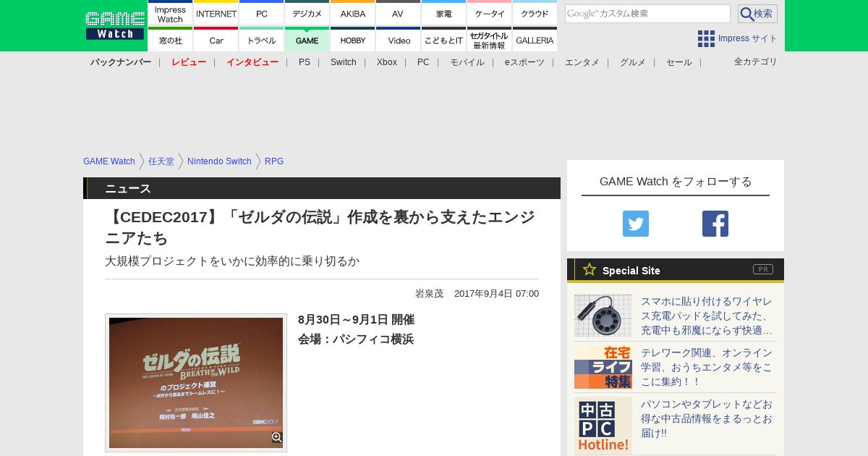
Task: Click the Impress サイト link
Action: 748,38
